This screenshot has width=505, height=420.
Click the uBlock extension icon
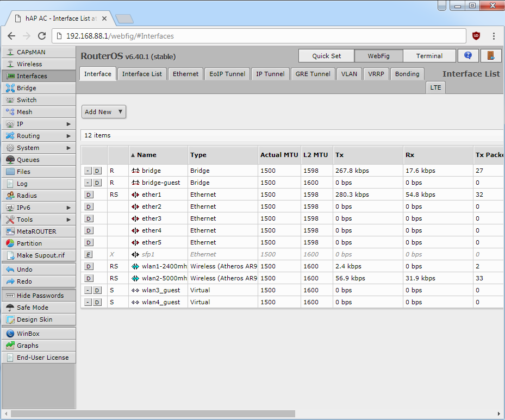click(x=476, y=36)
